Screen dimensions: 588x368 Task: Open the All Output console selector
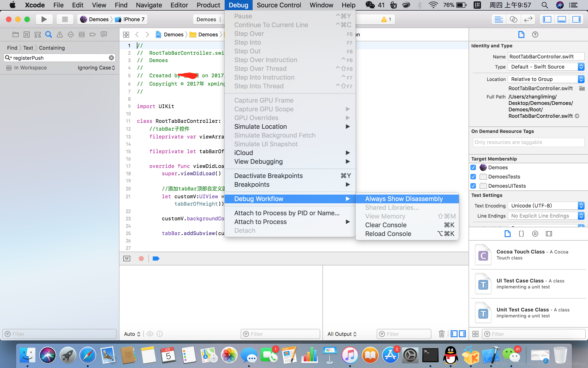tap(342, 334)
